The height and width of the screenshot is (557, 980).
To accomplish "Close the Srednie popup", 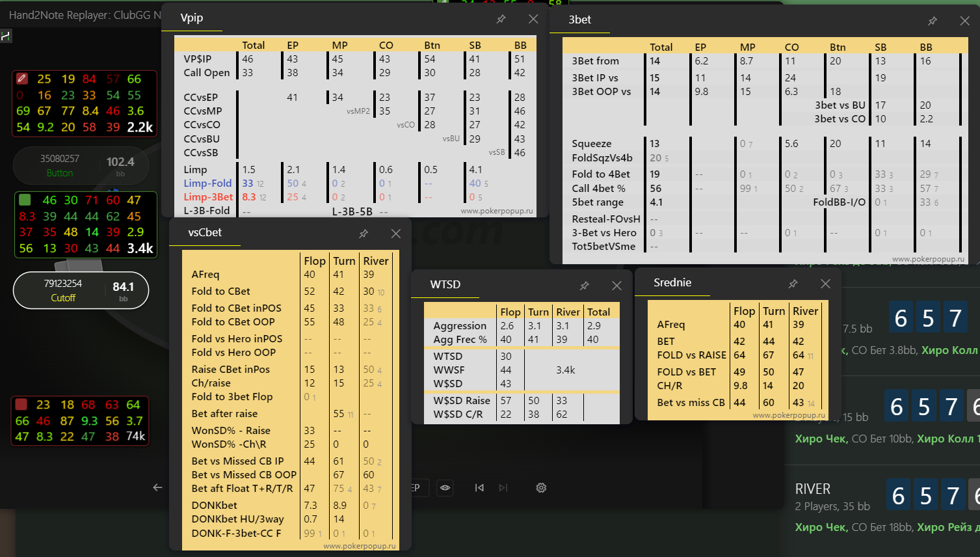I will point(826,284).
